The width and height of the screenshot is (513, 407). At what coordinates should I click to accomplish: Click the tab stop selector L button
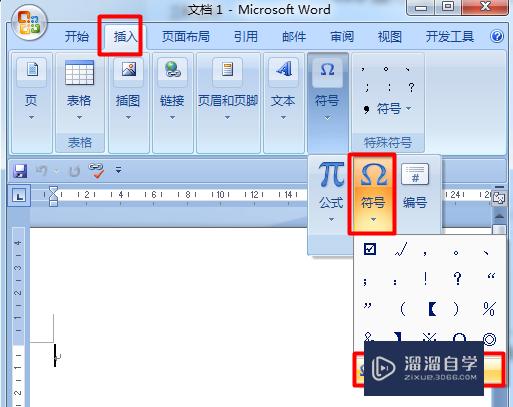20,196
